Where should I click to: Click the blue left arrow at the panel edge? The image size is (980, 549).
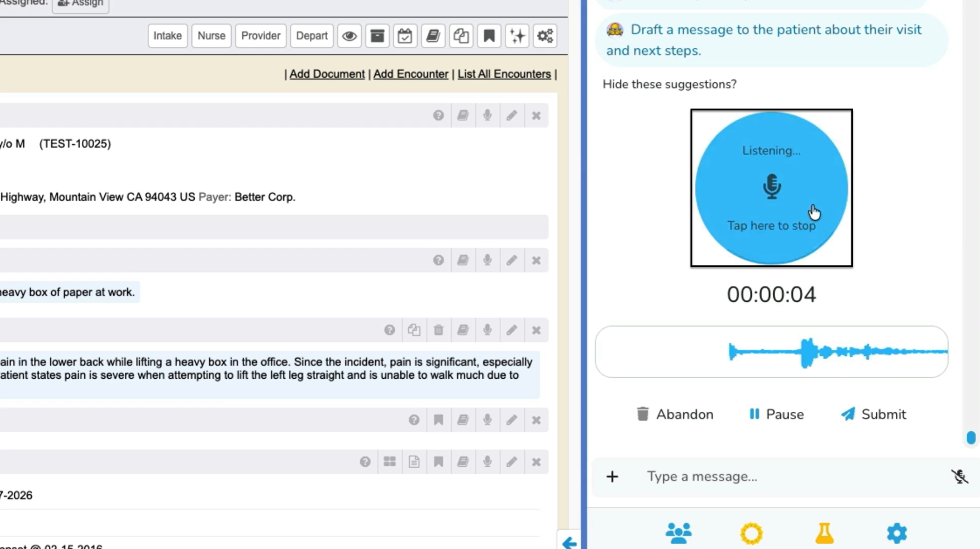pyautogui.click(x=569, y=543)
